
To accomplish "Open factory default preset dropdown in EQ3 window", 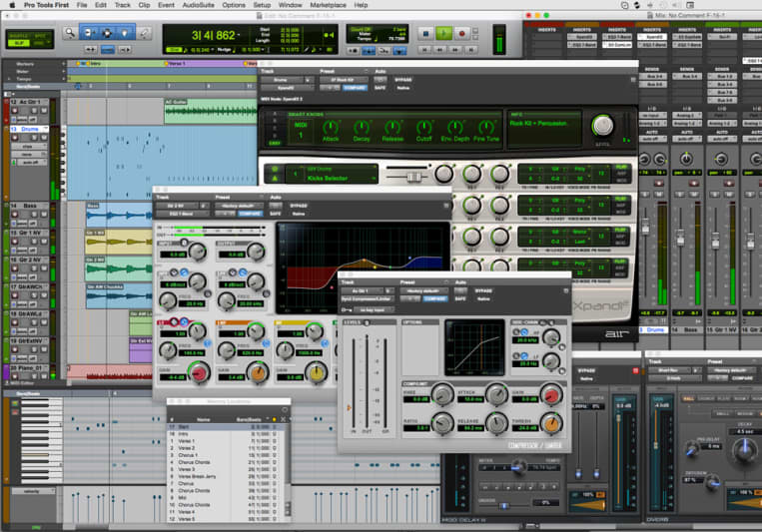I will point(238,206).
